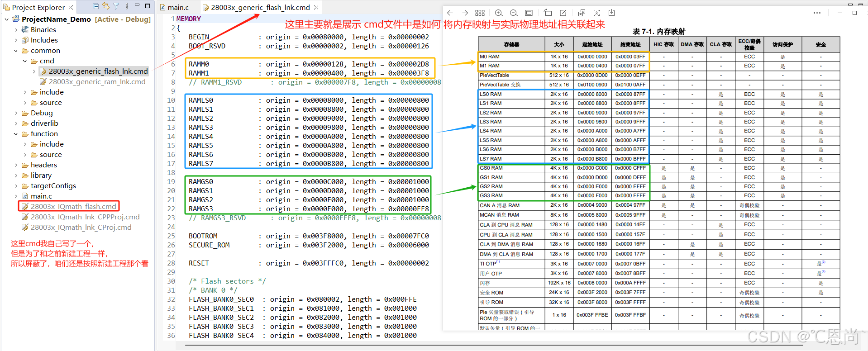Go back in the image viewer
868x351 pixels.
[450, 13]
